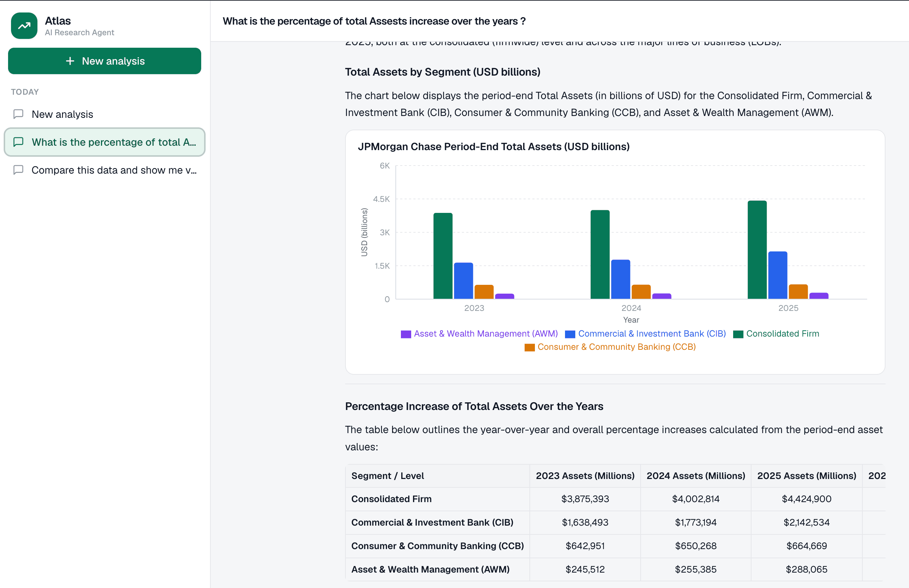Click green Consolidated Firm legend swatch
Image resolution: width=909 pixels, height=588 pixels.
[x=738, y=334]
